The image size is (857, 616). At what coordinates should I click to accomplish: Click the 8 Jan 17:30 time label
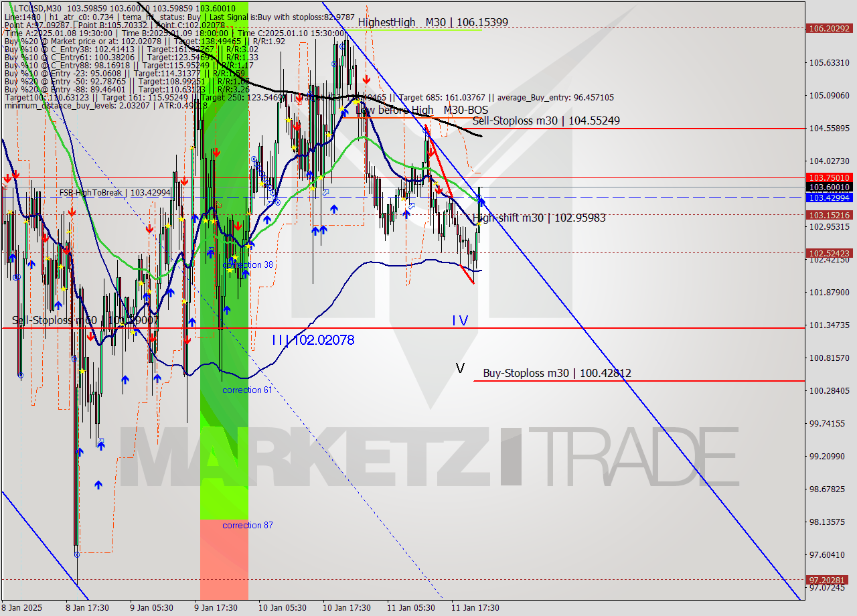click(x=87, y=608)
